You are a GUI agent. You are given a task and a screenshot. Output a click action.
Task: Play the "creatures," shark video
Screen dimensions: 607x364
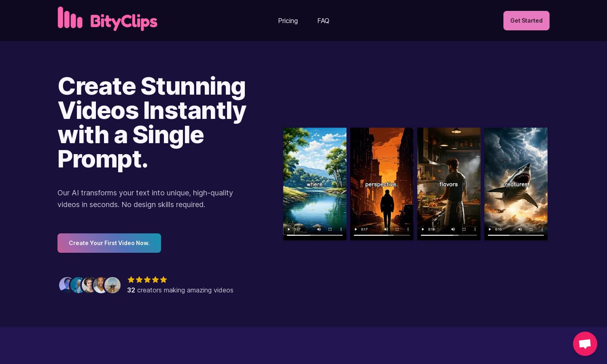(490, 229)
